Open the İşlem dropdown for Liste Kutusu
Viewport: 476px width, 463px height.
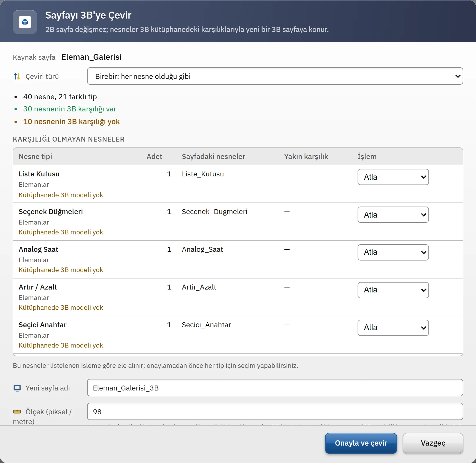(x=393, y=177)
